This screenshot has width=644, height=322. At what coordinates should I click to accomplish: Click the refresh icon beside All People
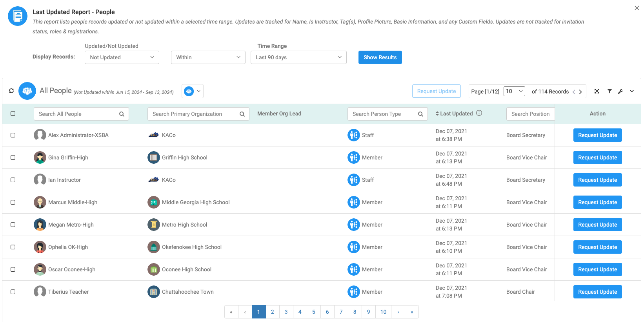(x=11, y=91)
